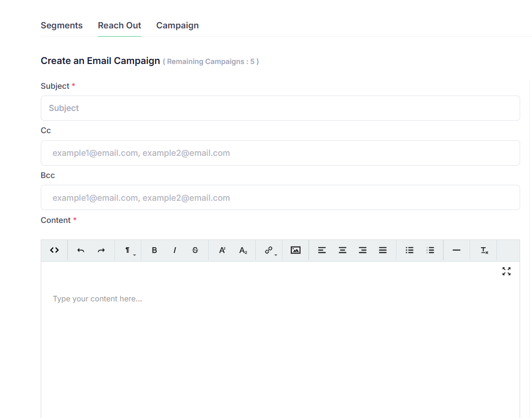Center align the text
The width and height of the screenshot is (532, 418).
342,250
